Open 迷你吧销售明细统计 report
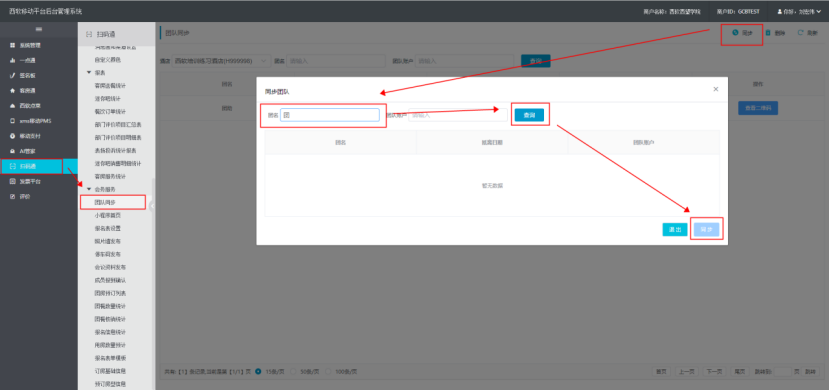This screenshot has height=390, width=830. (x=118, y=163)
